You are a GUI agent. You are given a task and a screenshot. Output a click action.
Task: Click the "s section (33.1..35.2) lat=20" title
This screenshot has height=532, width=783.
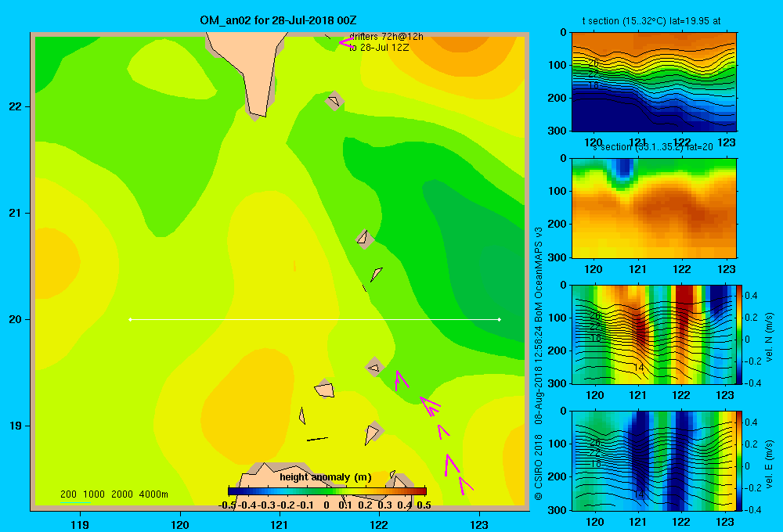click(653, 147)
